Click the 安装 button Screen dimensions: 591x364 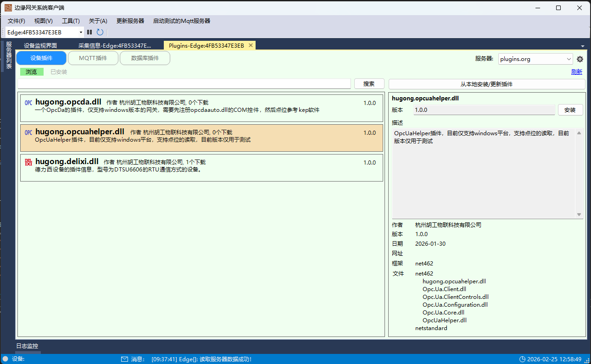point(570,110)
